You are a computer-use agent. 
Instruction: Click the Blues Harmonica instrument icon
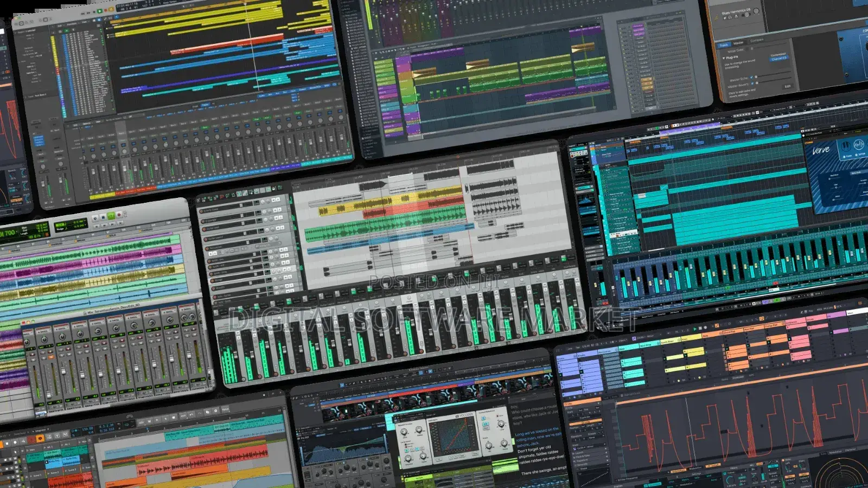pos(716,18)
